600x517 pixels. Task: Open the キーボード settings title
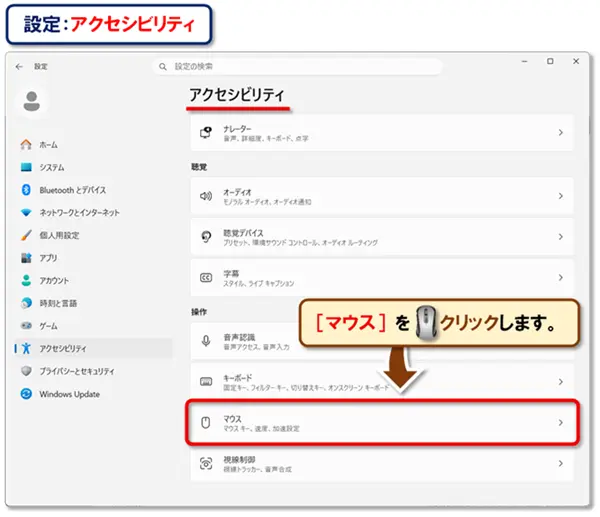tap(238, 378)
